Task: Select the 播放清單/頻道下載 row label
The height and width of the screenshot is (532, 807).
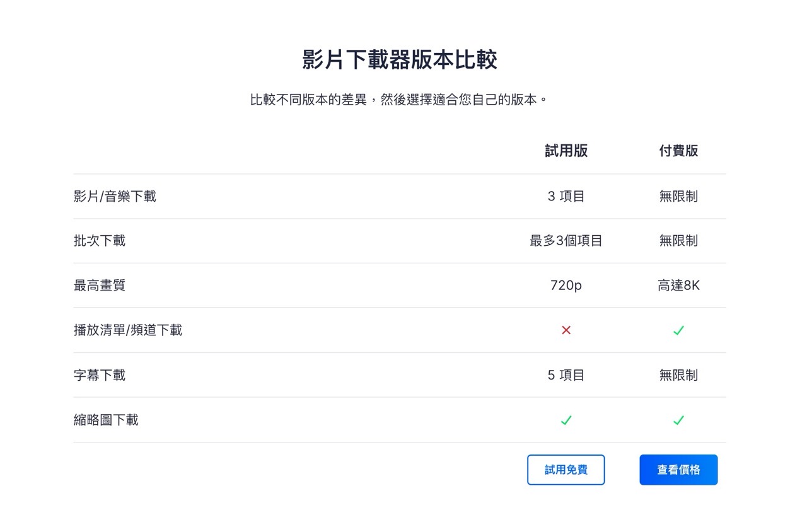Action: tap(128, 330)
